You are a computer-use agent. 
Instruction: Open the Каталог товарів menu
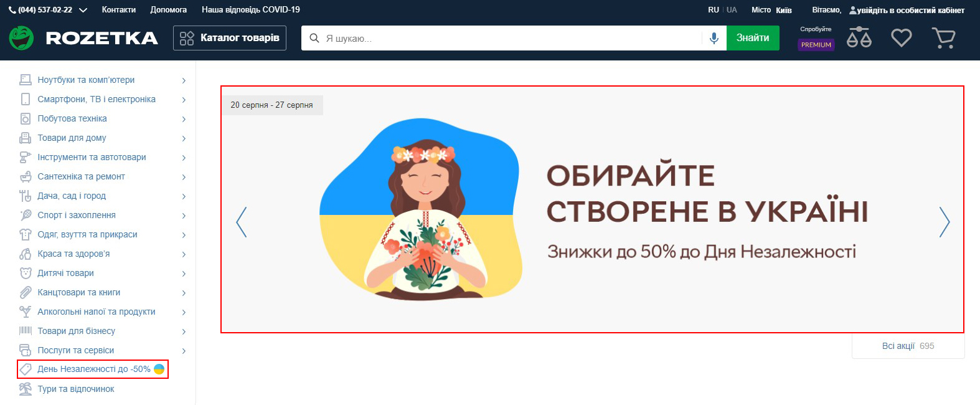(230, 38)
